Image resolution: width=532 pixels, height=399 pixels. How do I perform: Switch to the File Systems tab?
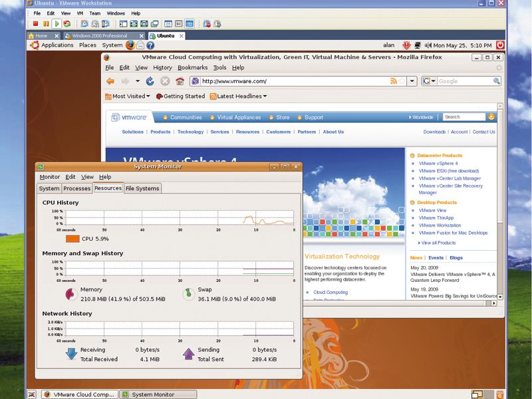pos(142,188)
